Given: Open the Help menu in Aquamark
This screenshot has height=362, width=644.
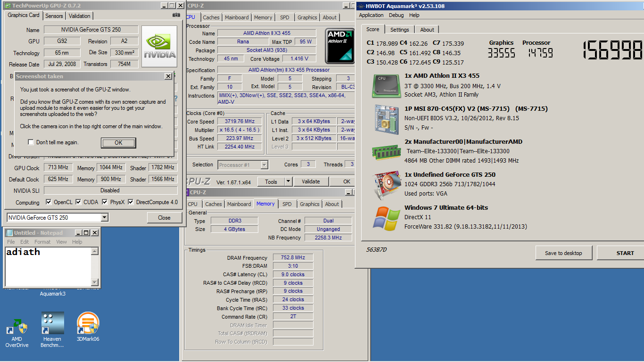Looking at the screenshot, I should click(414, 15).
